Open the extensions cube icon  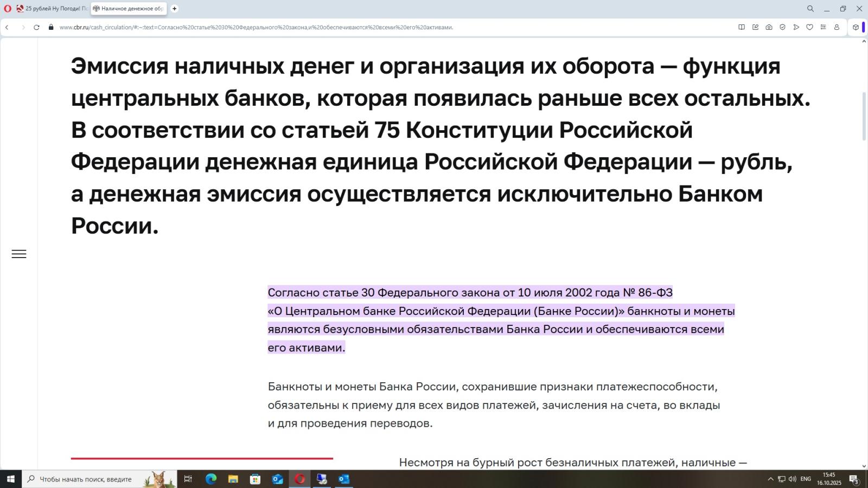pos(856,27)
